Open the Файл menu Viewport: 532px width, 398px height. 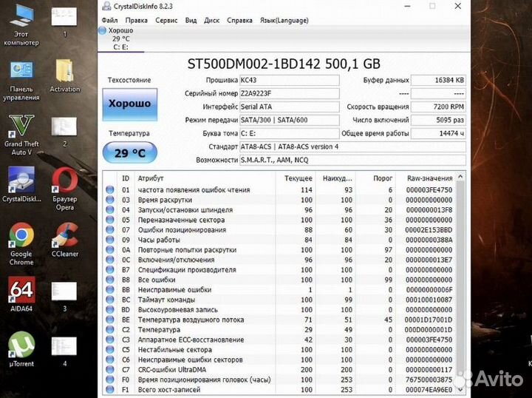point(109,20)
